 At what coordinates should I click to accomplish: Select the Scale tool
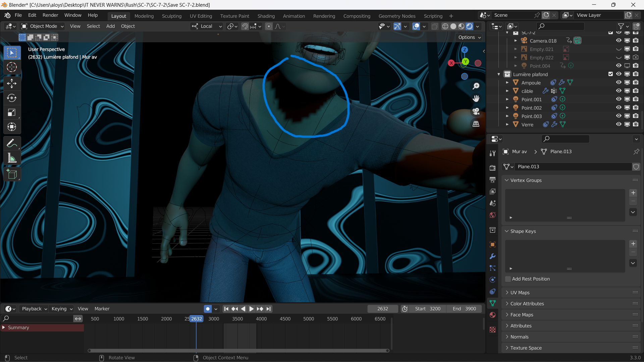tap(12, 112)
